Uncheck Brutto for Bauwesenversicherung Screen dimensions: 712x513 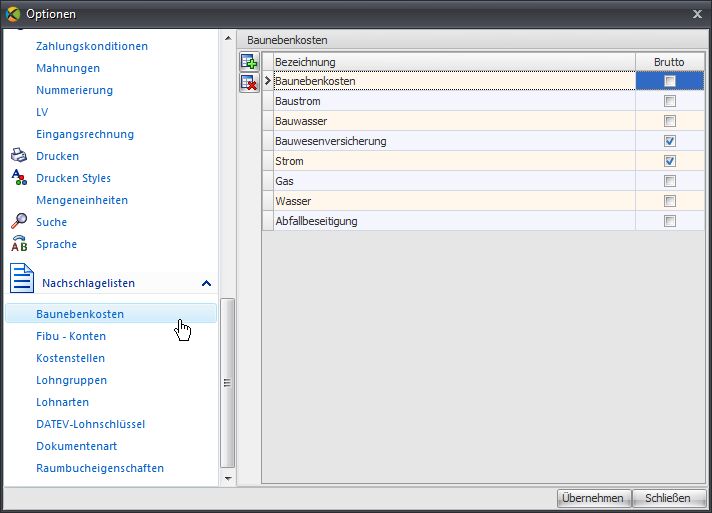tap(669, 141)
